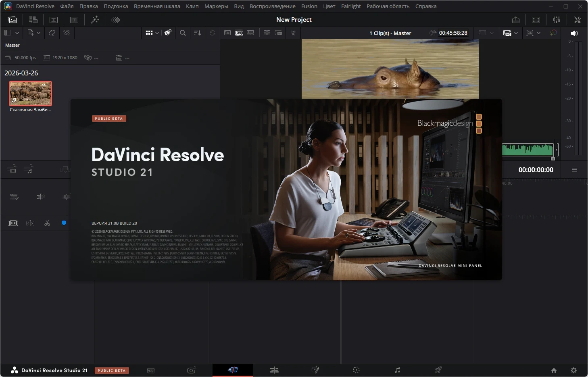Expand the thumbnail view options dropdown

click(157, 33)
